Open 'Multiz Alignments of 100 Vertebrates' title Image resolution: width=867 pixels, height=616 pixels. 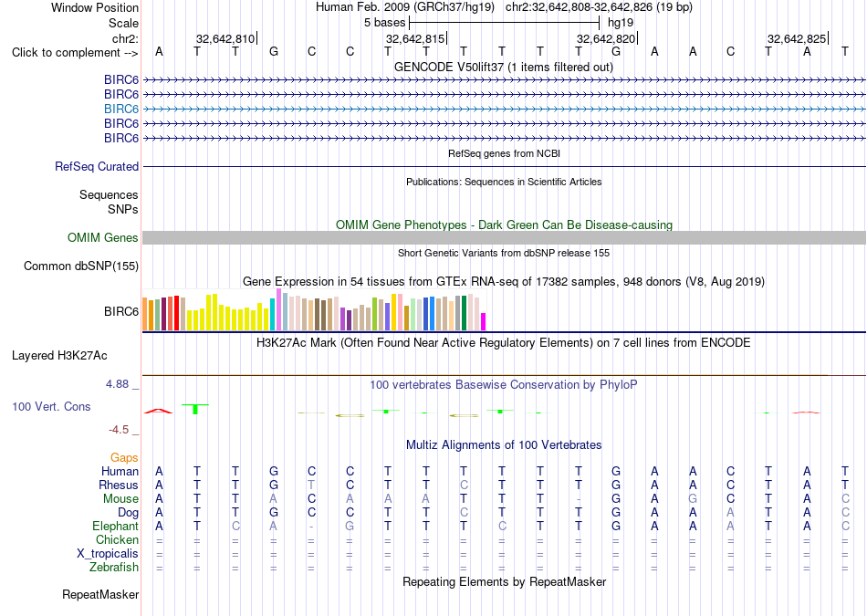pyautogui.click(x=504, y=444)
